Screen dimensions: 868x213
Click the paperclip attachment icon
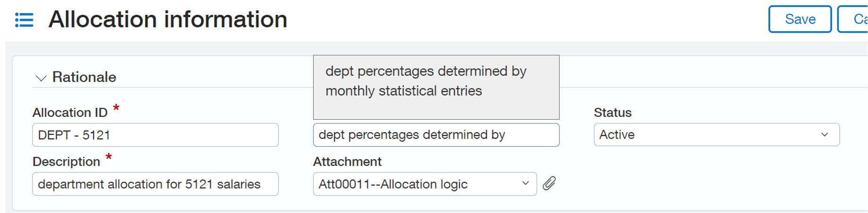tap(549, 183)
